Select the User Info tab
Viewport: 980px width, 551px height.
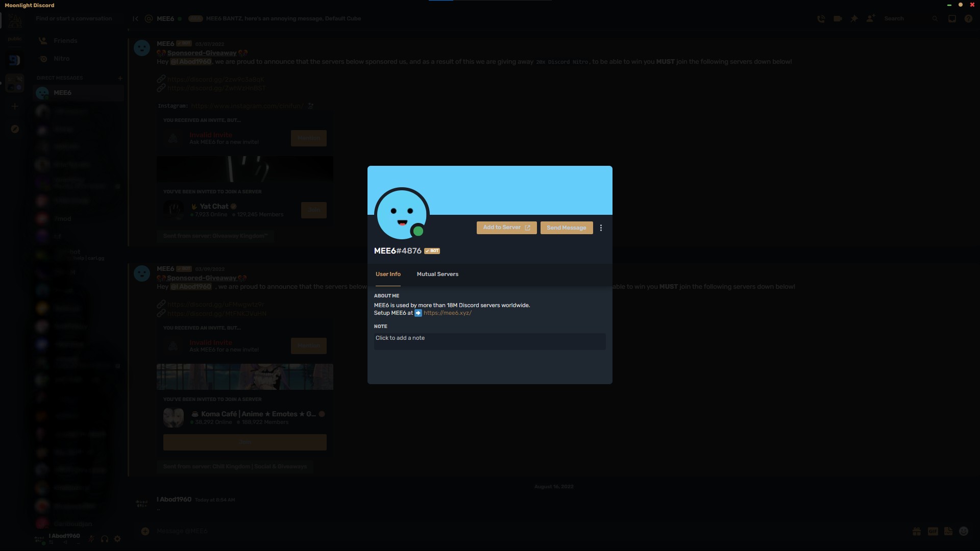click(x=388, y=274)
